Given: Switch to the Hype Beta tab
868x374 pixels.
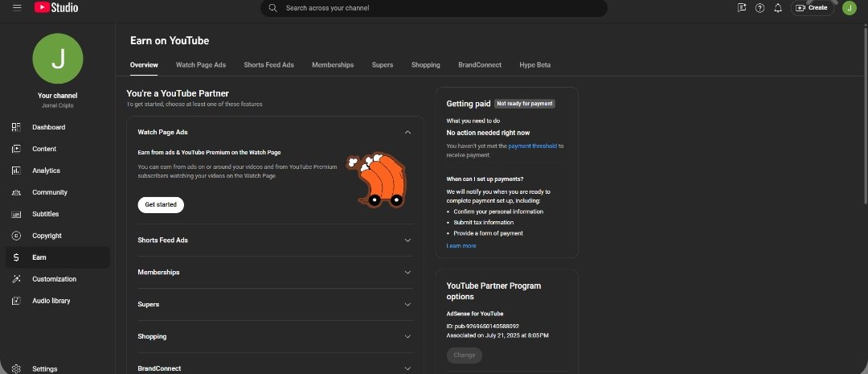Looking at the screenshot, I should [x=534, y=65].
